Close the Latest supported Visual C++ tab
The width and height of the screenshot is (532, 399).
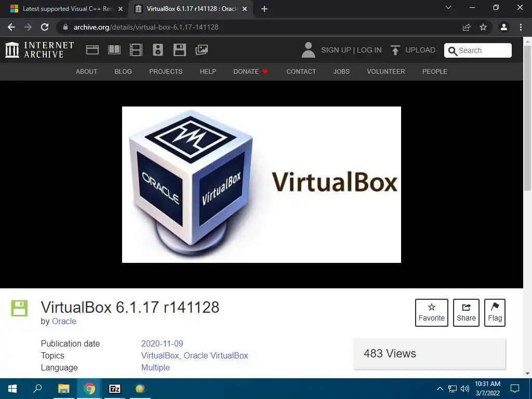(x=121, y=9)
